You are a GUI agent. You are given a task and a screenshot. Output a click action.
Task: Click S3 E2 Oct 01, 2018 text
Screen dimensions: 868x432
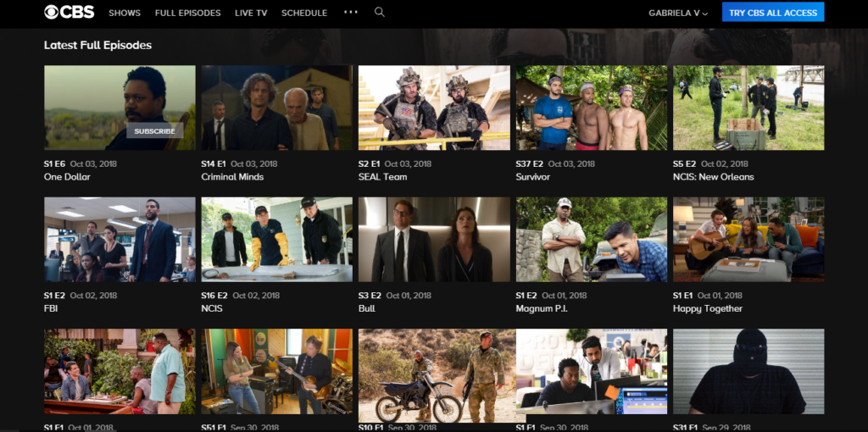395,296
